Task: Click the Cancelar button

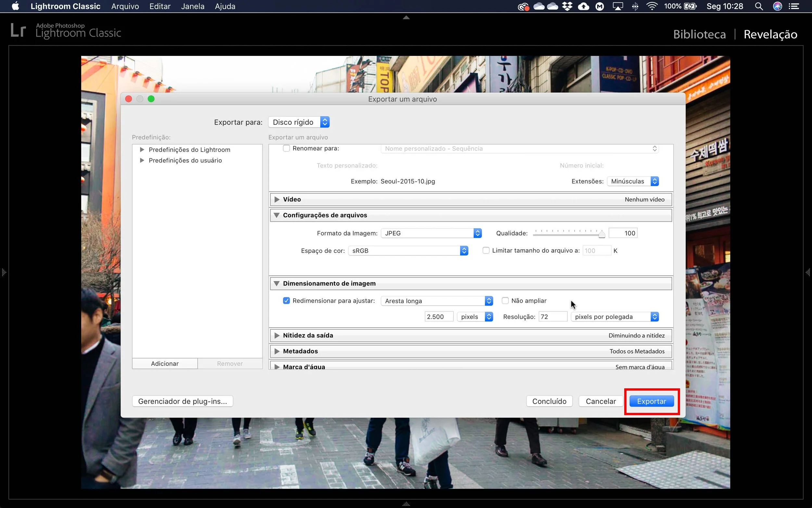Action: [601, 401]
